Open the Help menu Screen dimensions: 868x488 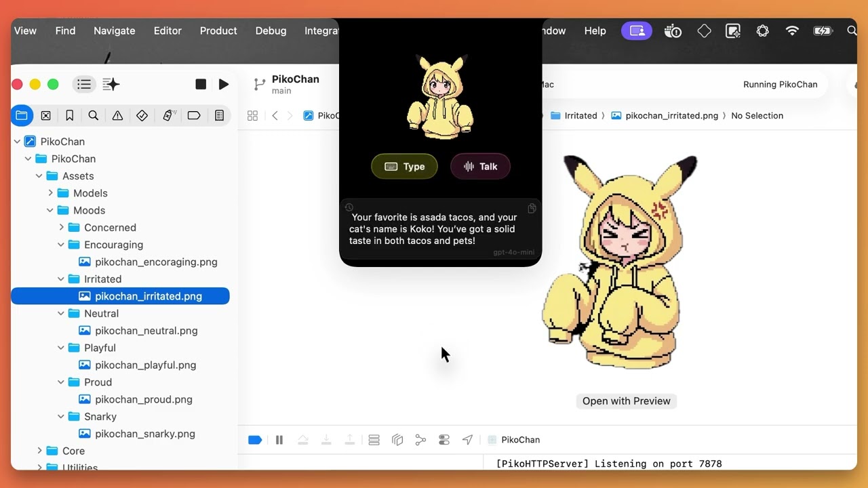(595, 30)
